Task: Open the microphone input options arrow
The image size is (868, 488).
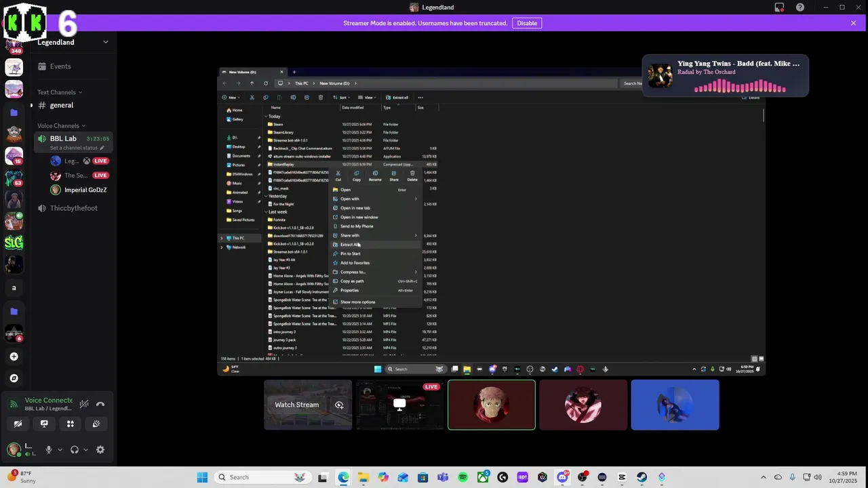Action: (60, 449)
